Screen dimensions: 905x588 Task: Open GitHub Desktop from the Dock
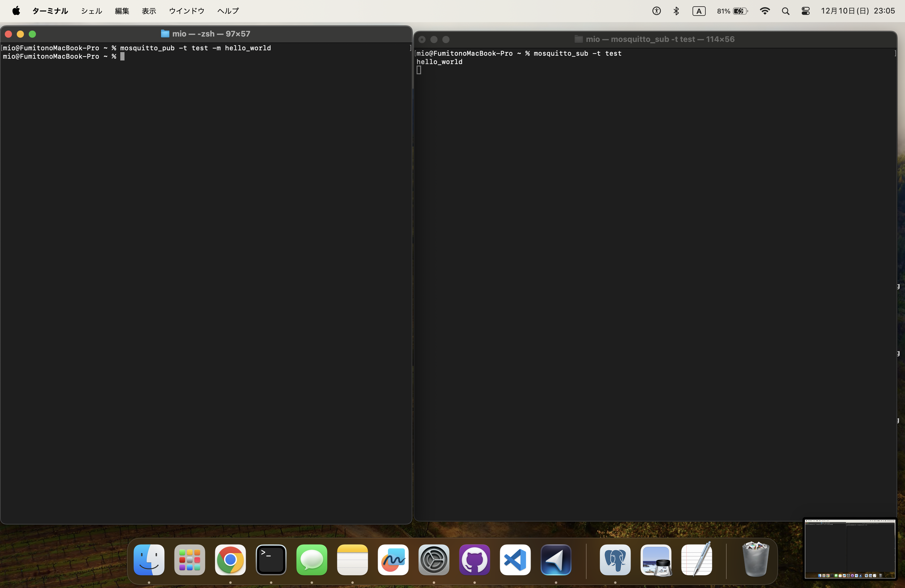click(x=474, y=560)
